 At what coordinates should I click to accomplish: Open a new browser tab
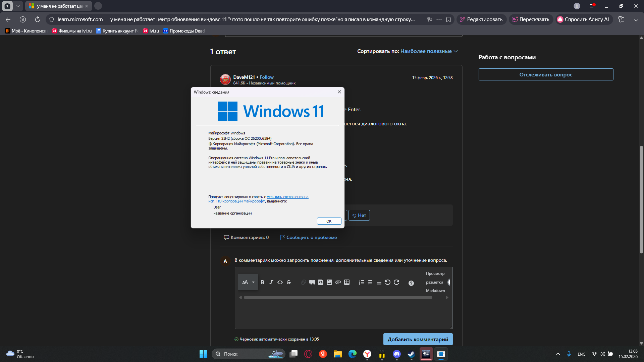(98, 6)
